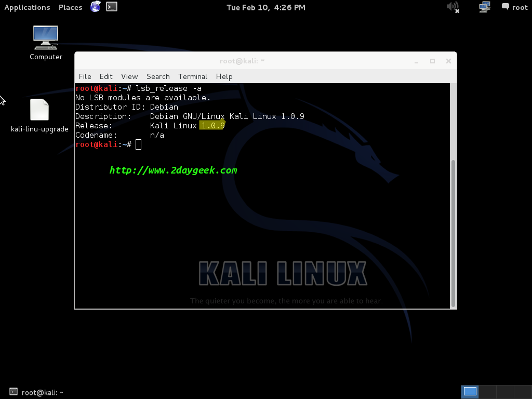Click the 'lsb_release -a' command text

click(169, 88)
